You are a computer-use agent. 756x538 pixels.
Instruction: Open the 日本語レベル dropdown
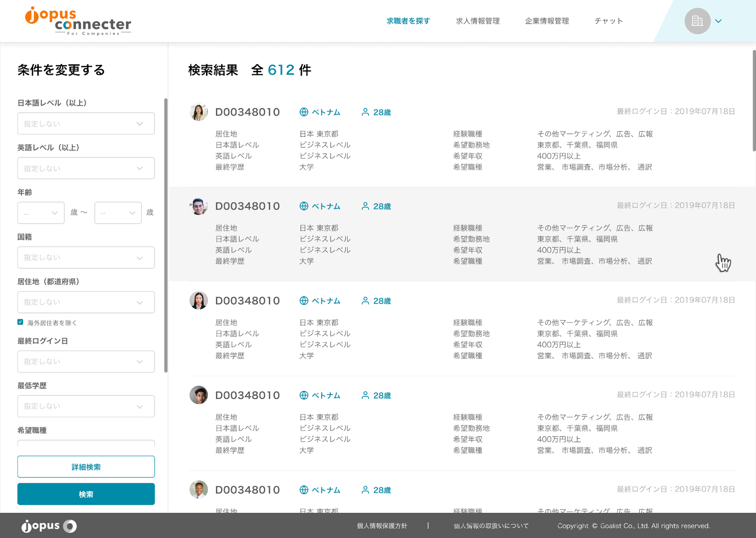click(x=86, y=123)
